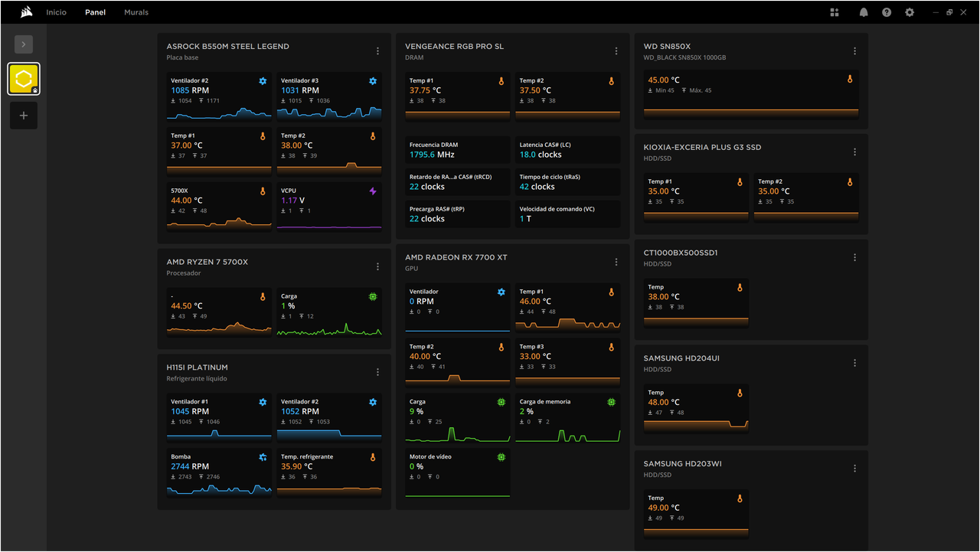Screen dimensions: 980x552
Task: Click chip icon on Carga de memoria tile
Action: 612,402
